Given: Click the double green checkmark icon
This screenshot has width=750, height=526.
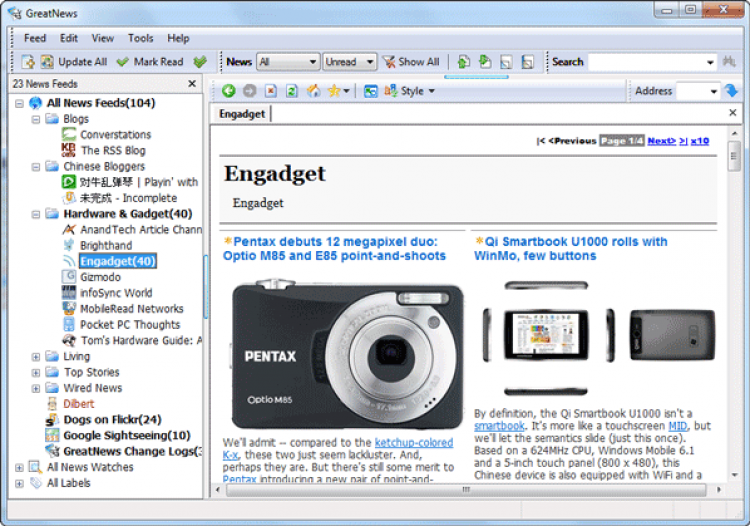Looking at the screenshot, I should click(x=200, y=62).
